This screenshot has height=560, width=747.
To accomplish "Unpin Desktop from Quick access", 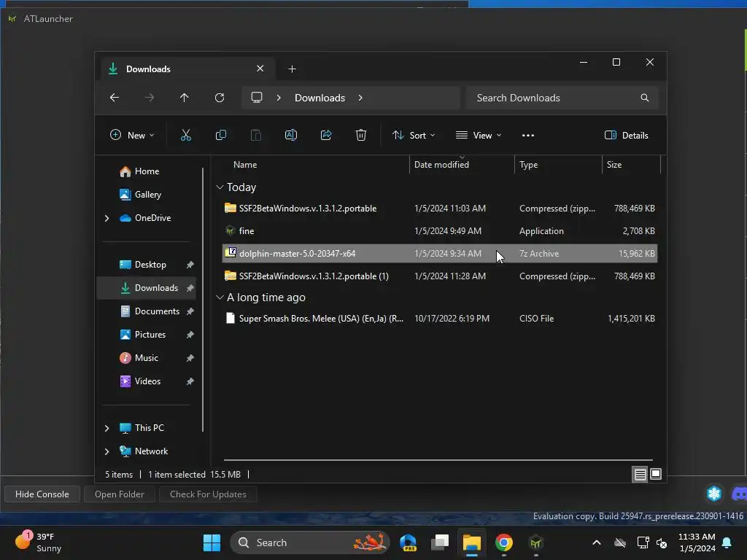I will pyautogui.click(x=190, y=265).
